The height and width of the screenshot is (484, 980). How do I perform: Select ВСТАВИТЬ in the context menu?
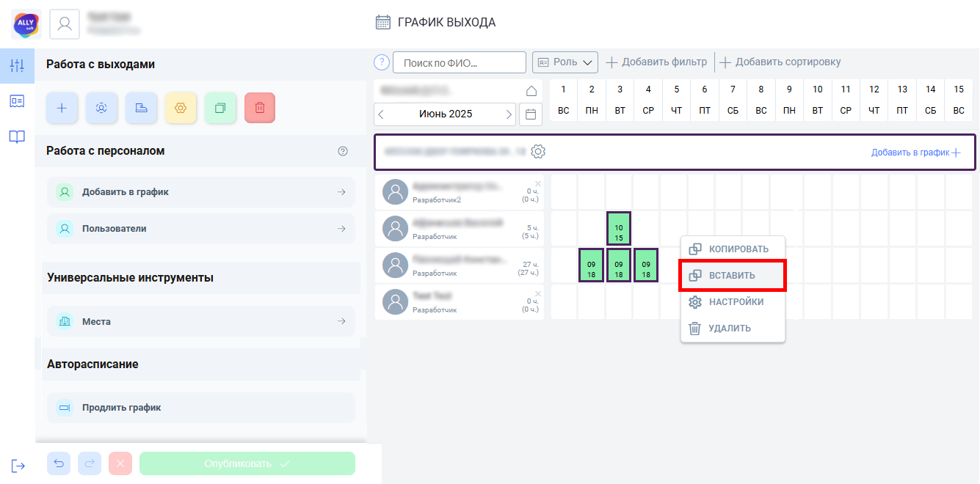coord(733,276)
